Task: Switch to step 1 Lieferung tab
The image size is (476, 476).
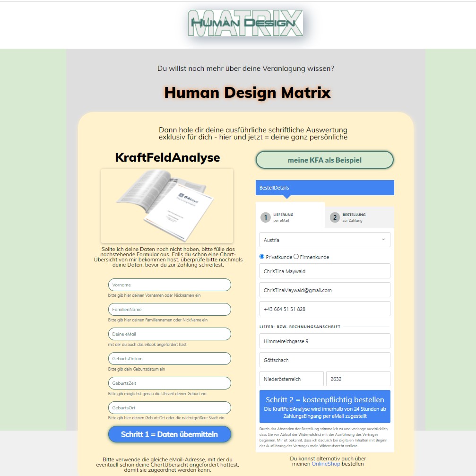Action: [290, 217]
